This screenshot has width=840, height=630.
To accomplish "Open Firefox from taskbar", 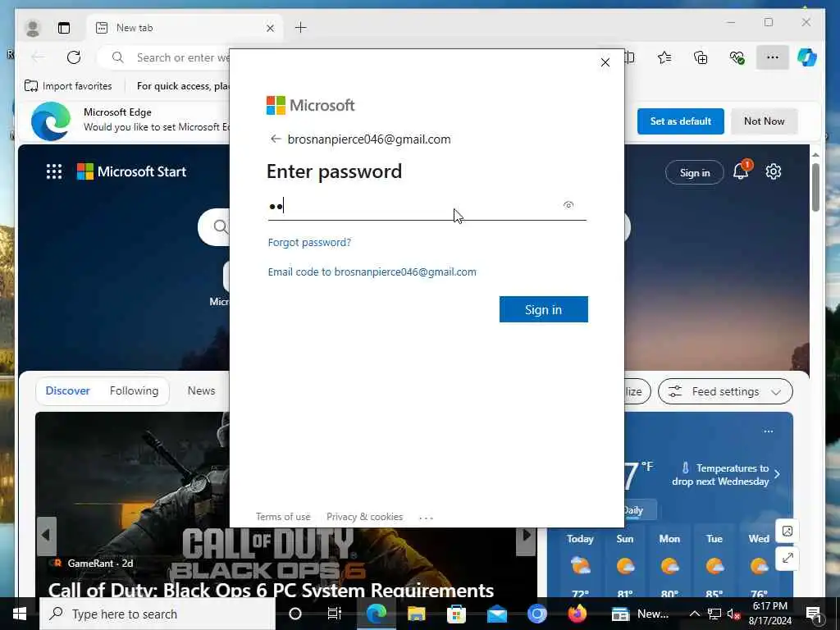I will [x=577, y=614].
